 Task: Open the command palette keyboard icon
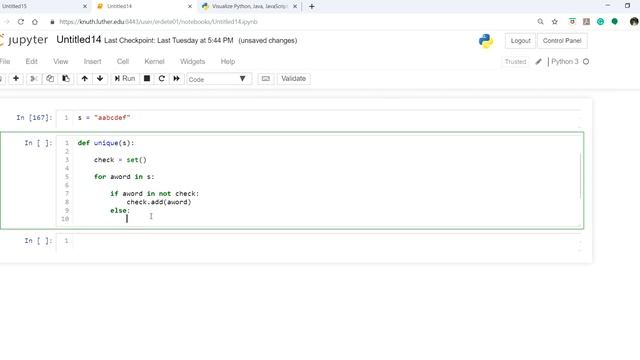click(266, 78)
